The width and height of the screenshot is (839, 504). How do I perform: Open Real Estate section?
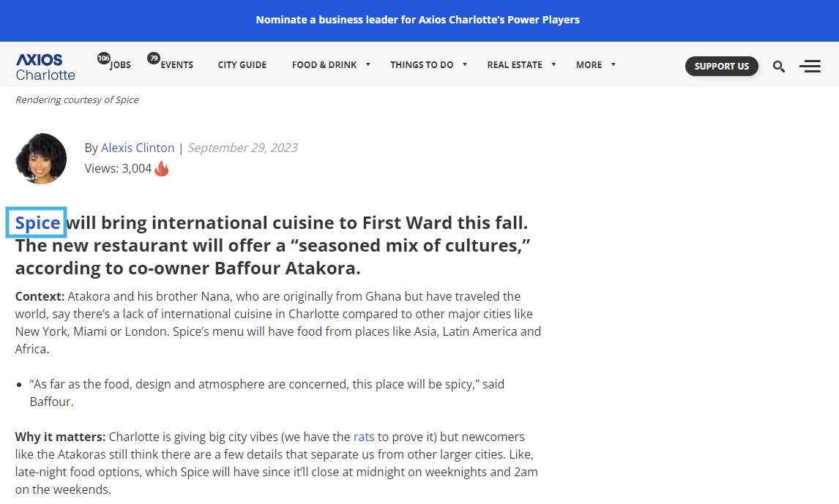click(515, 64)
